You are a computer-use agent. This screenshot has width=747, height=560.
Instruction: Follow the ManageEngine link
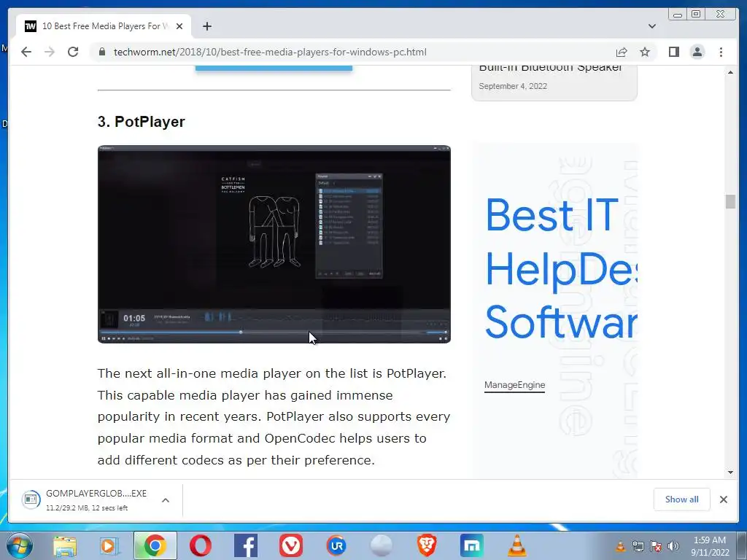[514, 385]
